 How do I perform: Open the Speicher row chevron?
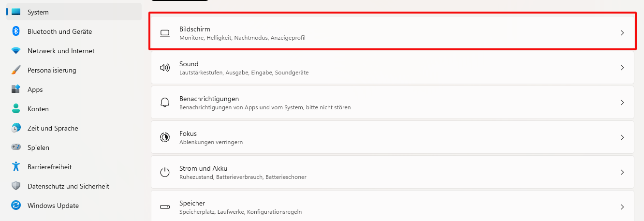[622, 207]
